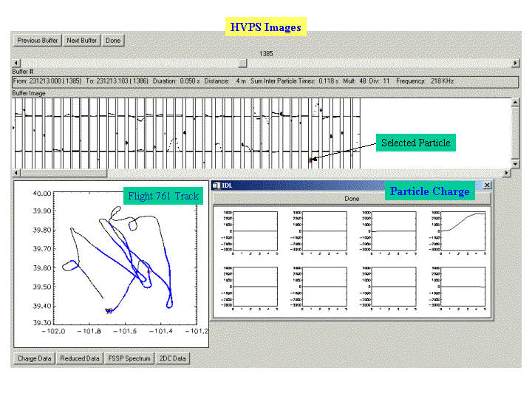532x399 pixels.
Task: Click the Done button beside Next Buffer
Action: click(113, 41)
